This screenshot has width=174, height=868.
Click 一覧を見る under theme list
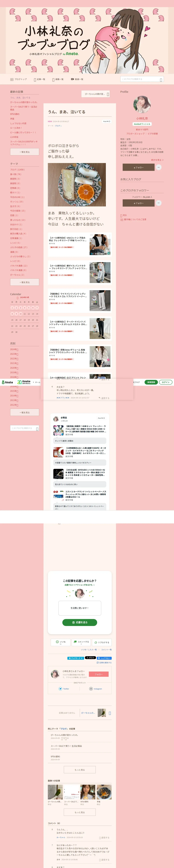click(24, 282)
